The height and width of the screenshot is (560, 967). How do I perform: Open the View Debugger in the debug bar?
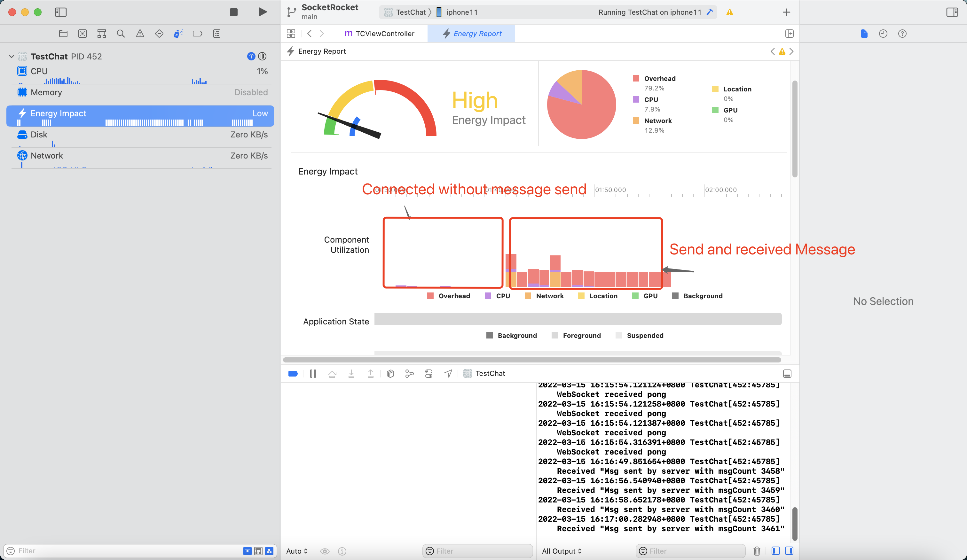click(x=390, y=373)
